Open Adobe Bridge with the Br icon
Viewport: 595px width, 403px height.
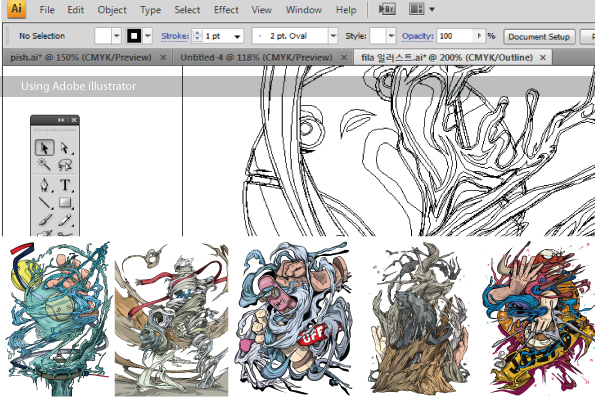[387, 9]
